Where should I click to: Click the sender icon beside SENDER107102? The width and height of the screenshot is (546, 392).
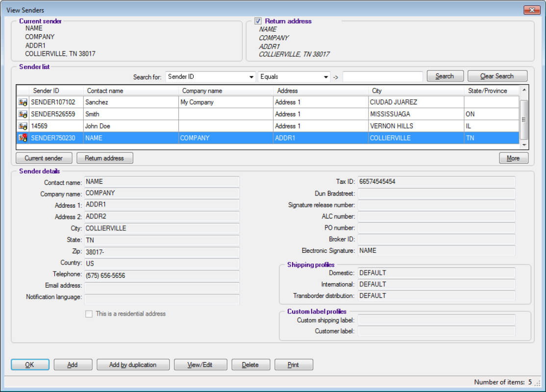click(23, 102)
